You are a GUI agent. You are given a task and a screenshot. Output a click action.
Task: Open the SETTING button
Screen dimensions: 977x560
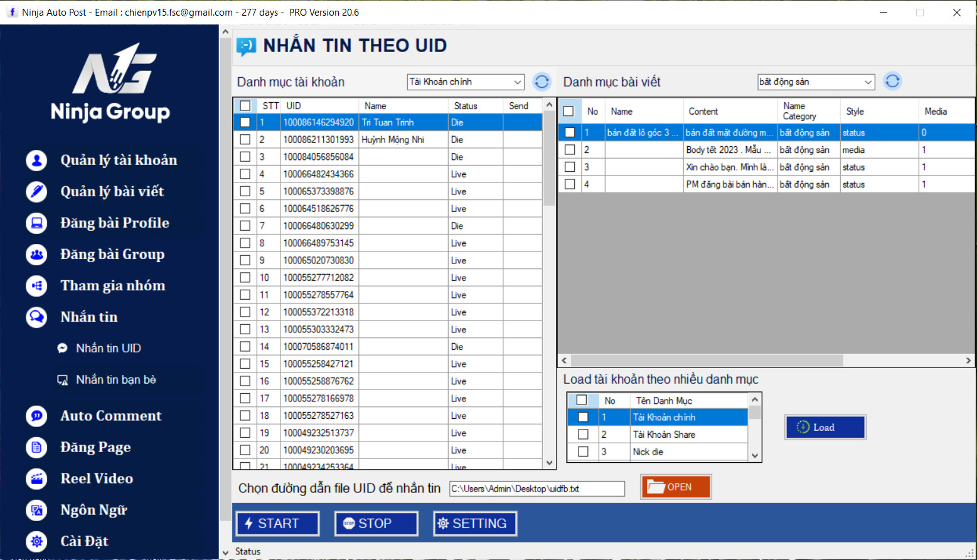[475, 524]
